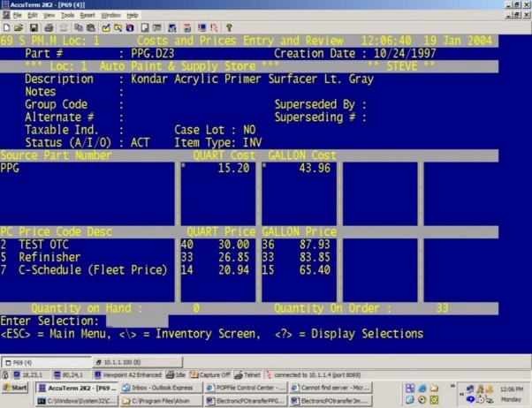Click the Copy toolbar icon

(79, 27)
